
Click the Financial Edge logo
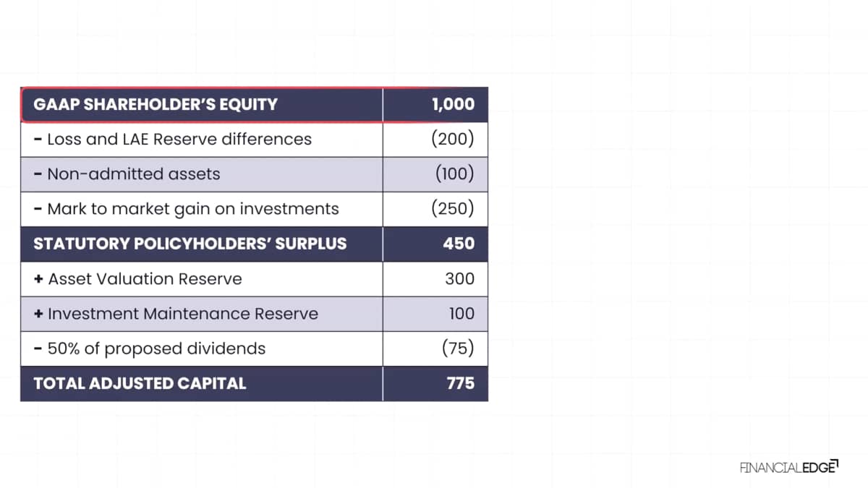(788, 467)
